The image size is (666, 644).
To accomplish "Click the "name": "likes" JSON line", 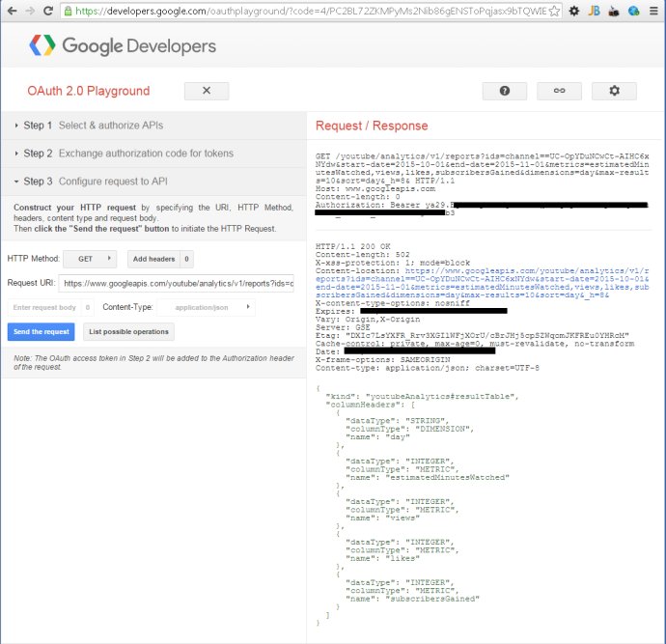I will 382,558.
